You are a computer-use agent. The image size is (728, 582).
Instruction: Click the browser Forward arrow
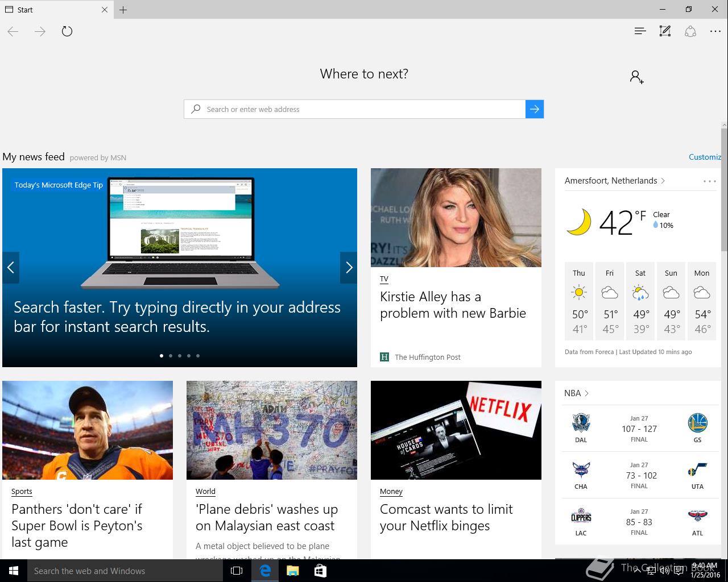click(x=40, y=31)
